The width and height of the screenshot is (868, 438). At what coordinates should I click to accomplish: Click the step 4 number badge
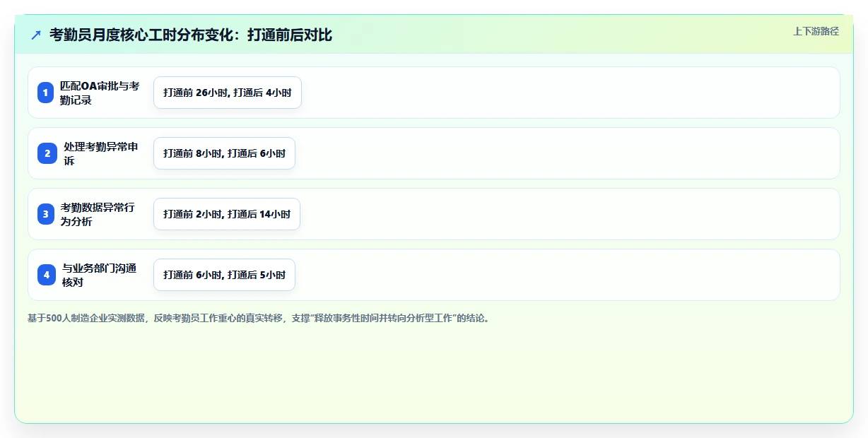coord(46,275)
